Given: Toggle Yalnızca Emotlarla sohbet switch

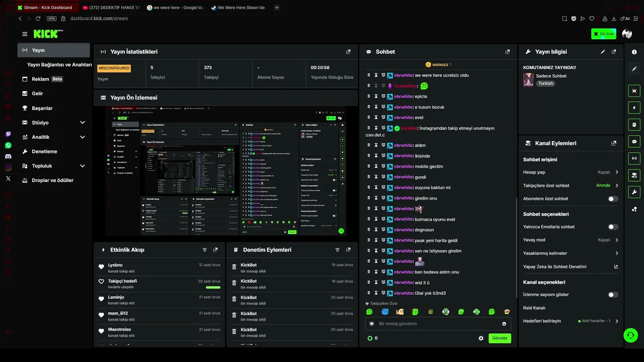Looking at the screenshot, I should click(613, 227).
